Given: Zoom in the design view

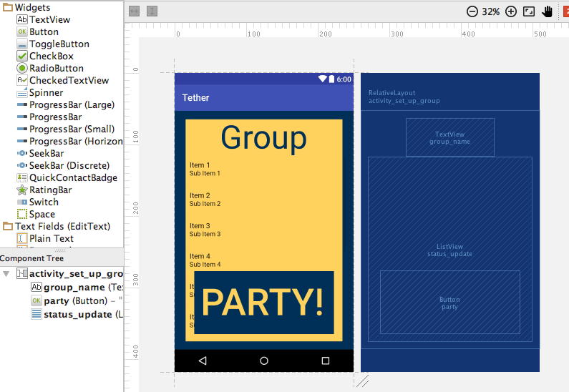Looking at the screenshot, I should click(511, 11).
